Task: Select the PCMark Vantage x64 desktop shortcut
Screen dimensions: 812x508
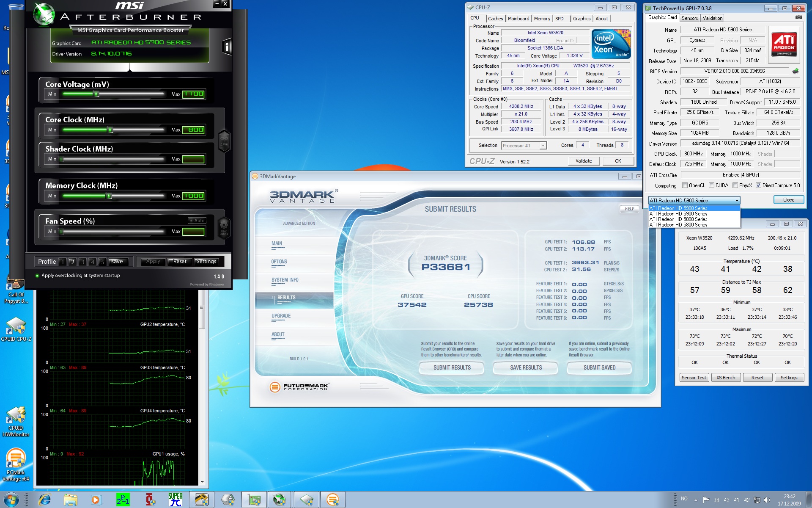Action: pos(16,465)
